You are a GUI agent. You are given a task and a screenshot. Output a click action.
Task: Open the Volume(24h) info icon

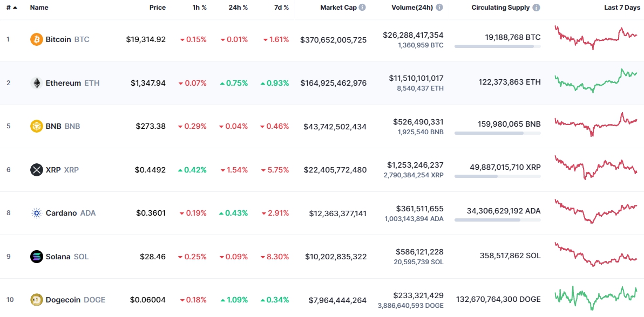(439, 8)
